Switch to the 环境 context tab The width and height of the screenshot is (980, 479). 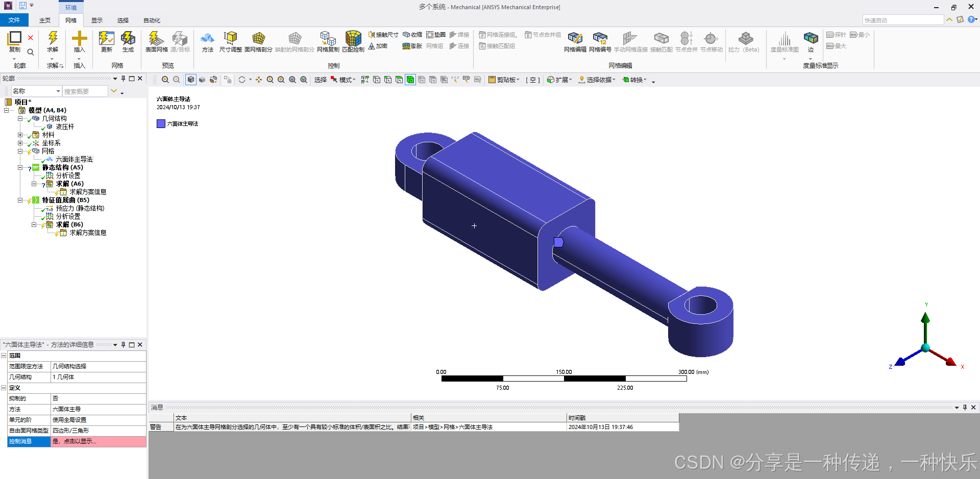[x=71, y=7]
